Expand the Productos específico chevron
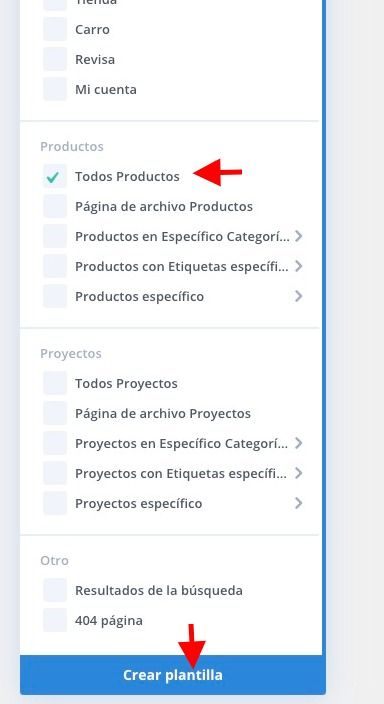The width and height of the screenshot is (384, 704). click(299, 296)
